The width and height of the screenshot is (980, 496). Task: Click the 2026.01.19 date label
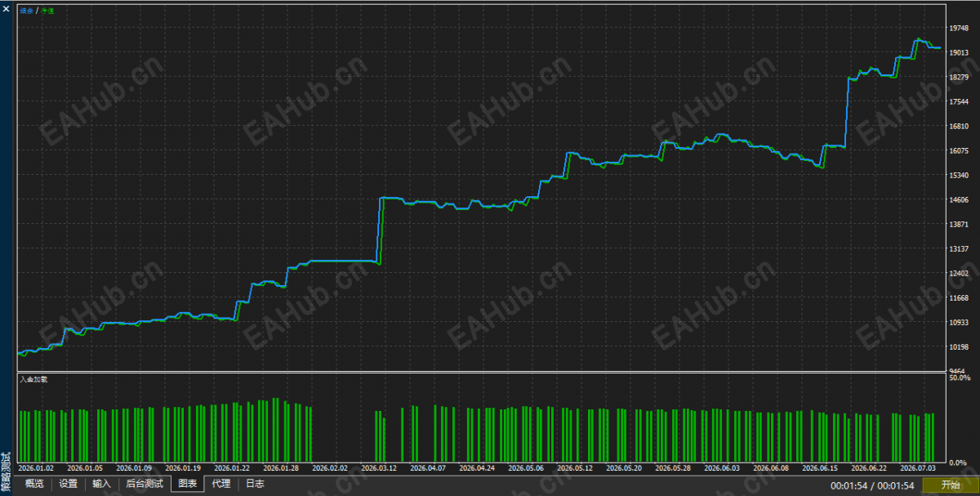pos(183,468)
